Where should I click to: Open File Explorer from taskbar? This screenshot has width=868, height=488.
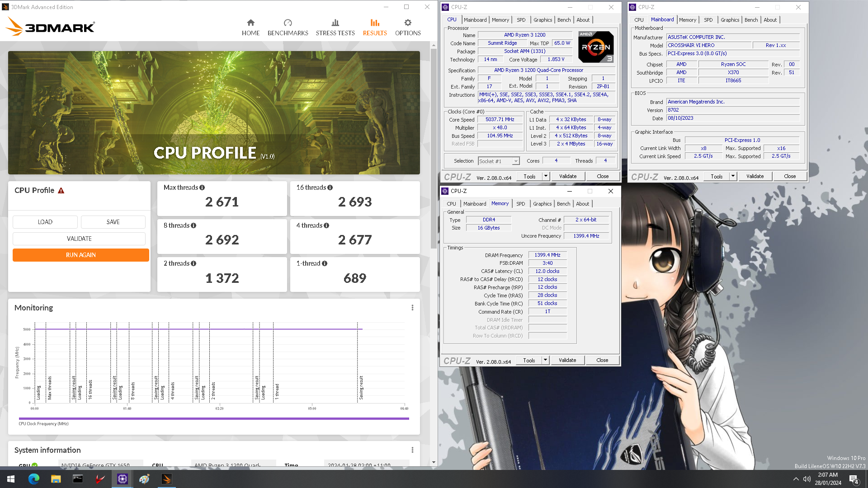[56, 479]
